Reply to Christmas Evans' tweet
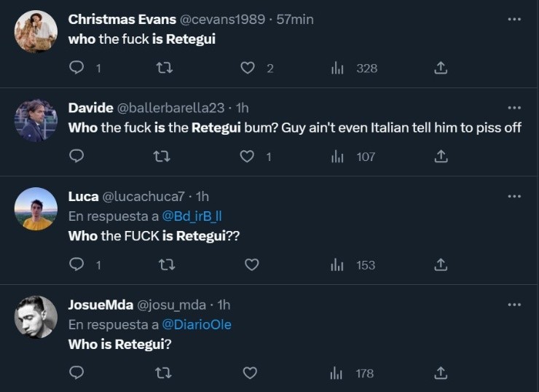The height and width of the screenshot is (392, 539). pos(76,68)
